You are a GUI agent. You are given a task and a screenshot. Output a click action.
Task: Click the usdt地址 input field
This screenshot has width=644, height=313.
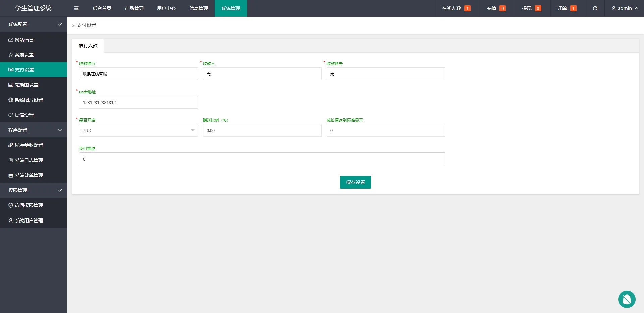[x=138, y=102]
